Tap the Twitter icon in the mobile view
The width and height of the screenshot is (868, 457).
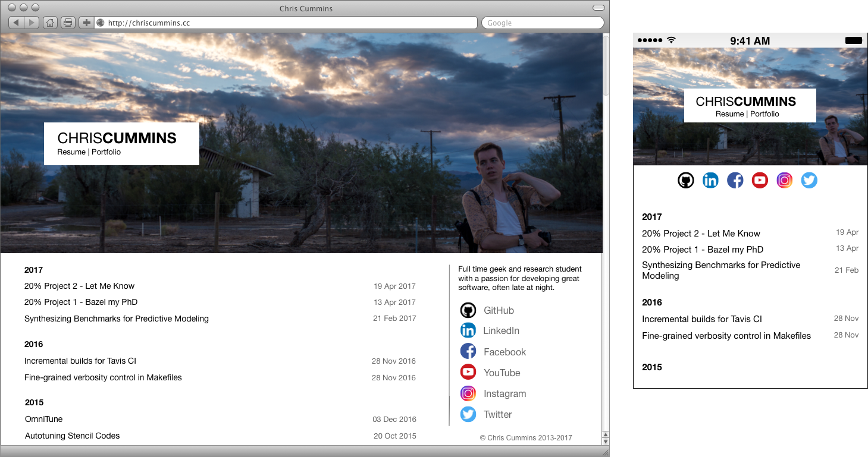[x=809, y=180]
